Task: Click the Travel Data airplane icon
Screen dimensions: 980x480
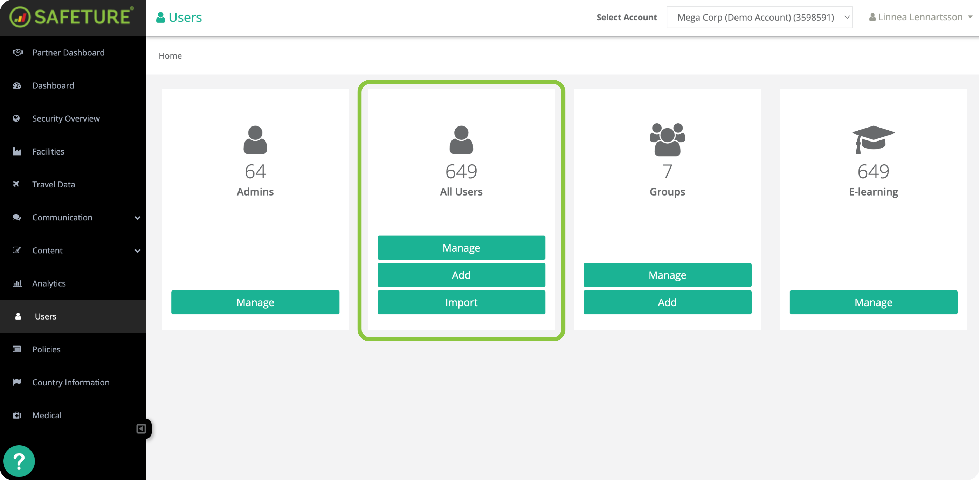Action: point(17,184)
